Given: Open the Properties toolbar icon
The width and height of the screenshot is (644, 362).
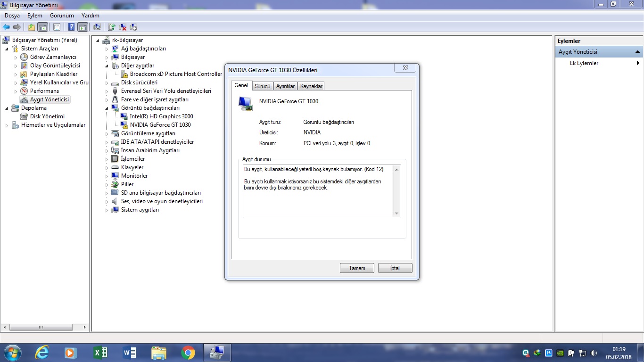Looking at the screenshot, I should 57,27.
